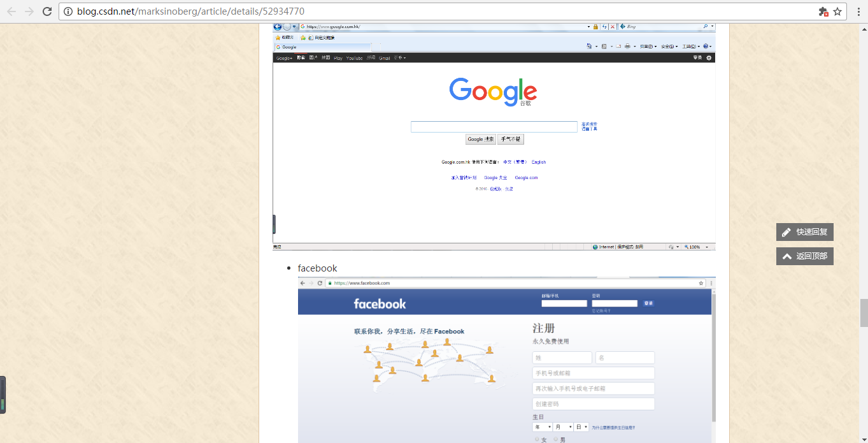868x443 pixels.
Task: Click the dark side handle on the page edge
Action: coord(3,395)
